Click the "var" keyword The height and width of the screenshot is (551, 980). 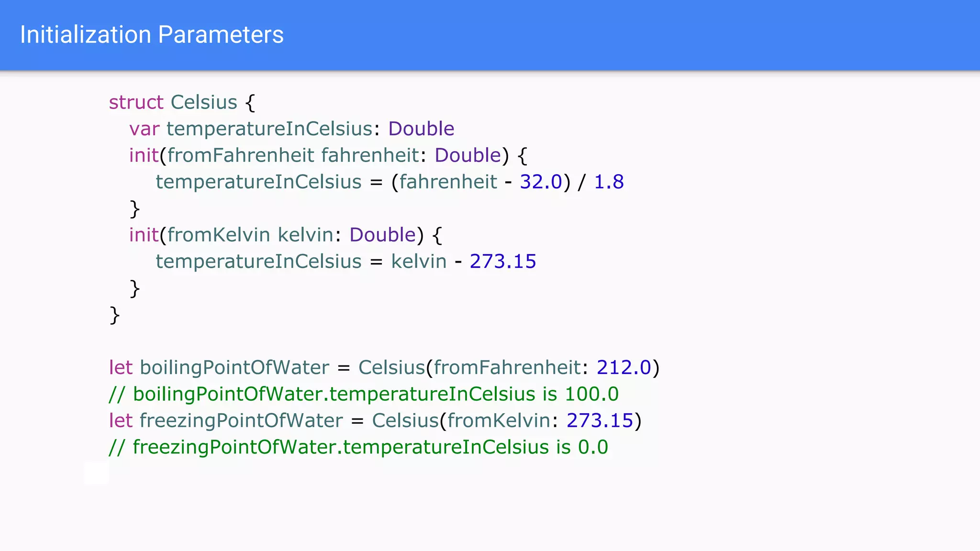pyautogui.click(x=144, y=129)
